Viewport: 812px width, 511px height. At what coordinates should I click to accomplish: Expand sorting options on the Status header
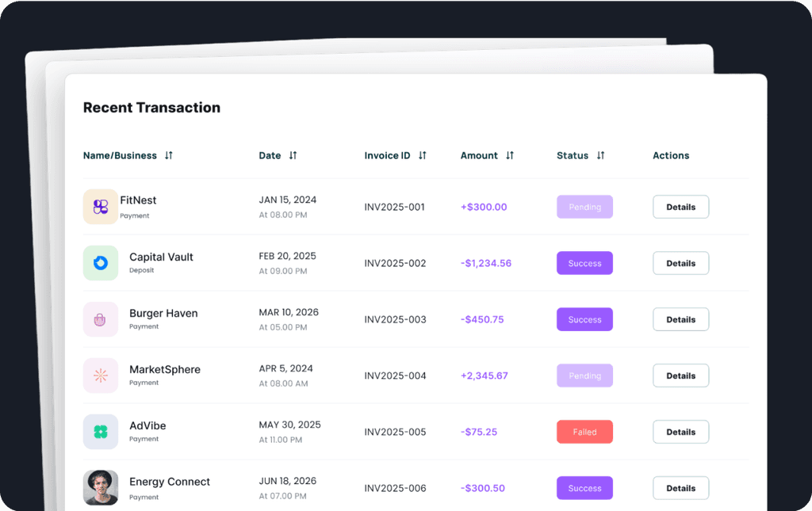pos(602,155)
